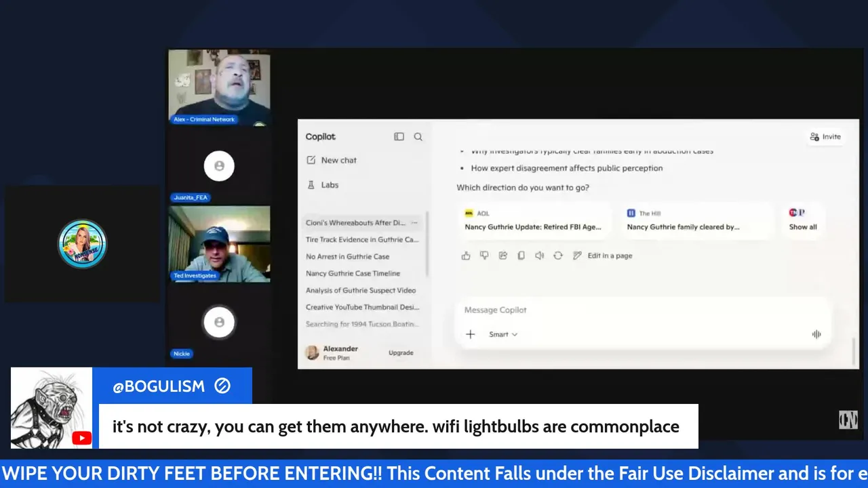Open No Arrest in Guthrie Case chat
Viewport: 868px width, 488px height.
(348, 257)
